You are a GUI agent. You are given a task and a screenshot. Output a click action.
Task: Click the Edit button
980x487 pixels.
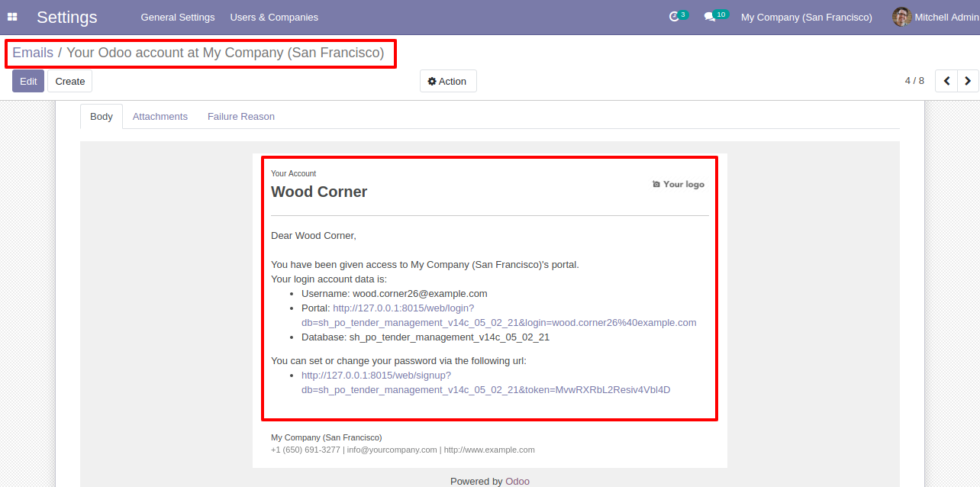(28, 81)
